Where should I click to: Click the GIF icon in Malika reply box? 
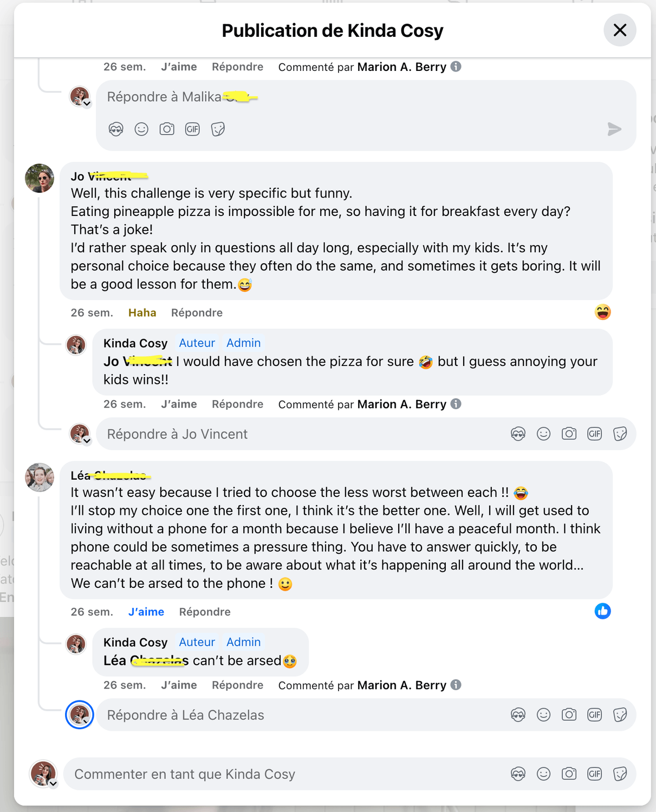coord(192,129)
